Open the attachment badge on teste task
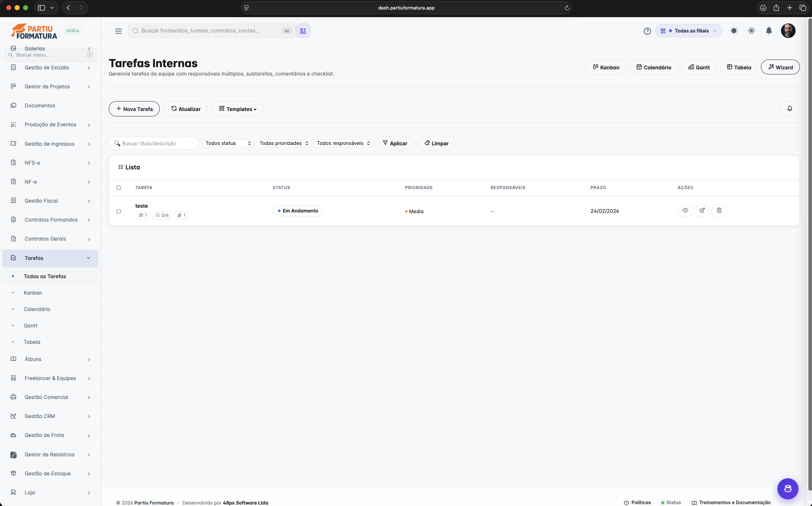Viewport: 812px width, 506px height. click(181, 215)
